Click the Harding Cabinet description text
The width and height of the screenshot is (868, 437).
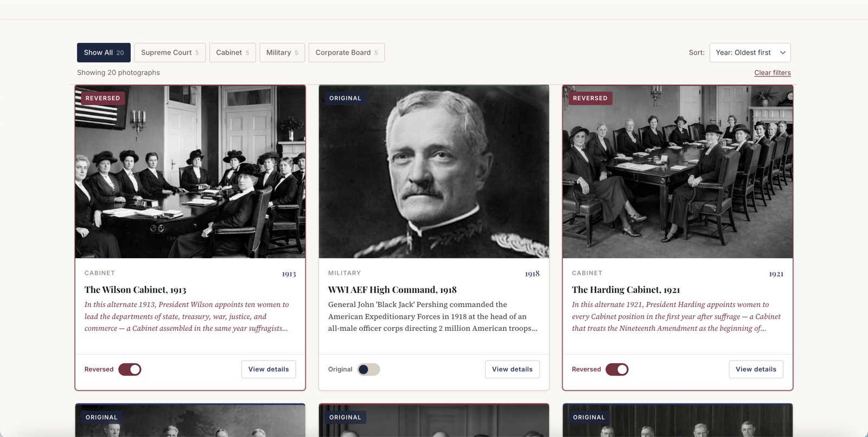tap(676, 317)
